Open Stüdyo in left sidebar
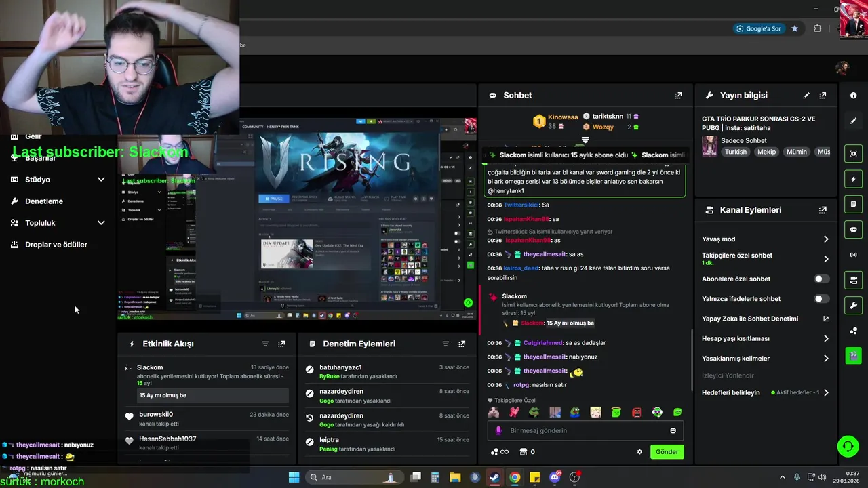This screenshot has width=868, height=488. coord(37,180)
